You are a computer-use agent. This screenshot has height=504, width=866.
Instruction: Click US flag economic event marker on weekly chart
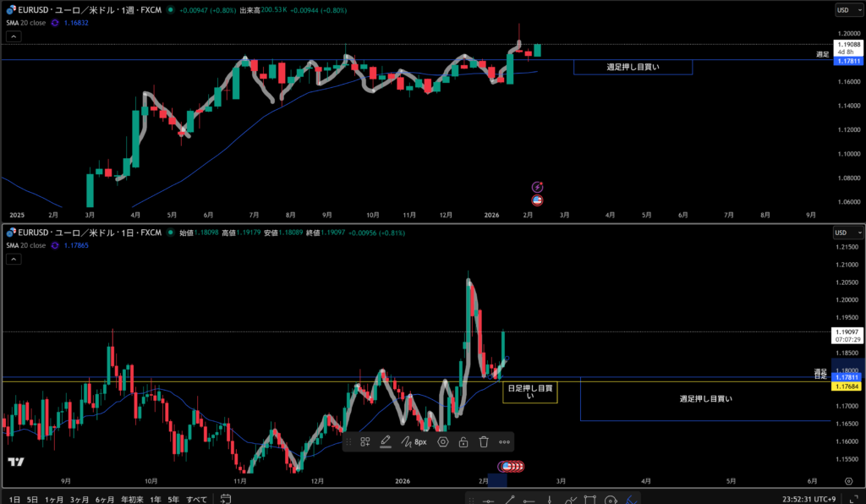coord(537,200)
